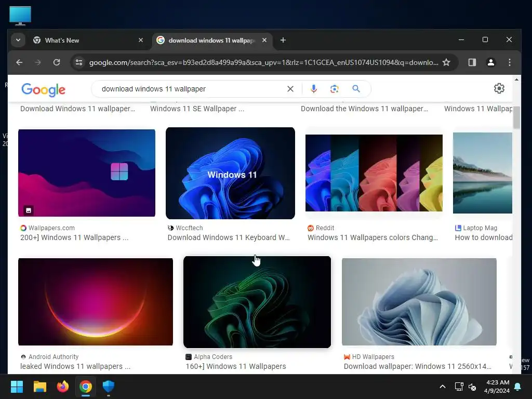
Task: Open the Wccftech blue bloom thumbnail
Action: [x=230, y=174]
